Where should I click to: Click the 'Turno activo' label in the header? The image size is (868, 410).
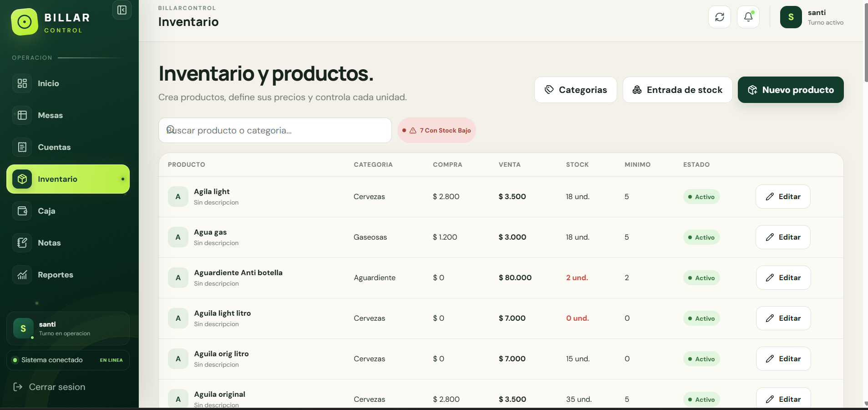click(x=826, y=23)
